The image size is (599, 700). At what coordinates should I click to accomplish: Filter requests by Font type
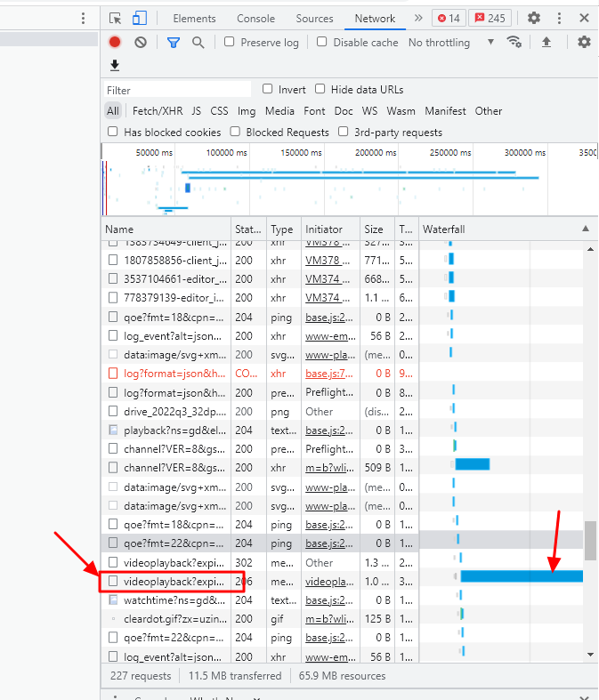(x=314, y=110)
